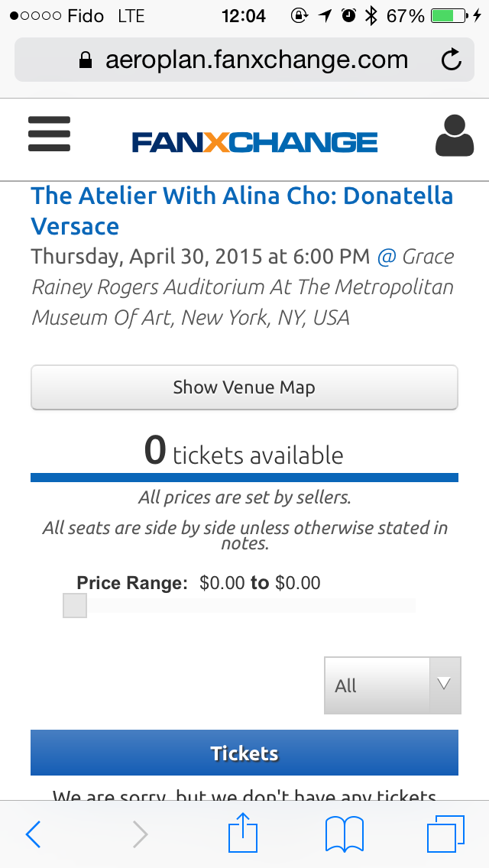The image size is (489, 868).
Task: Open the user account profile icon
Action: coord(454,136)
